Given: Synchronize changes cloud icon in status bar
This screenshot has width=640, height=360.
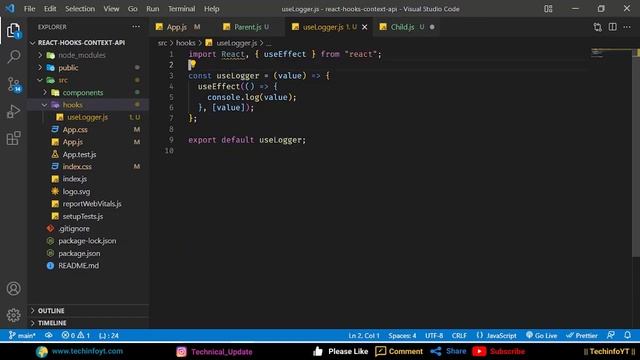Looking at the screenshot, I should [49, 336].
